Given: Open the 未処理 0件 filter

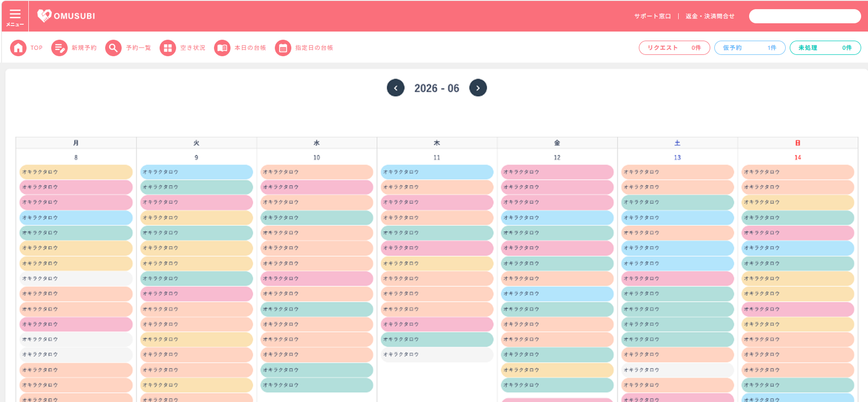Looking at the screenshot, I should [825, 48].
